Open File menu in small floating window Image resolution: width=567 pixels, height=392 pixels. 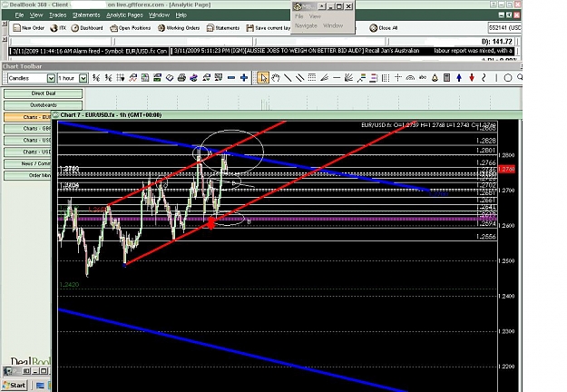tap(299, 16)
